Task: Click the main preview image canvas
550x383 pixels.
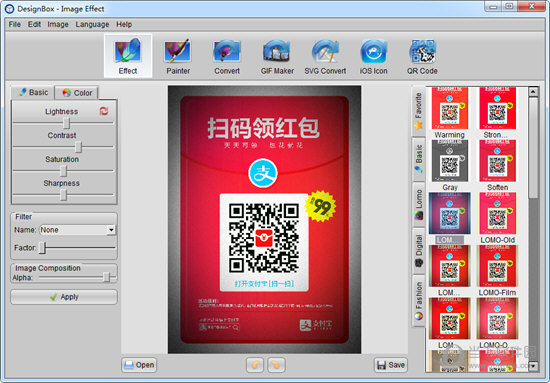Action: (x=264, y=220)
